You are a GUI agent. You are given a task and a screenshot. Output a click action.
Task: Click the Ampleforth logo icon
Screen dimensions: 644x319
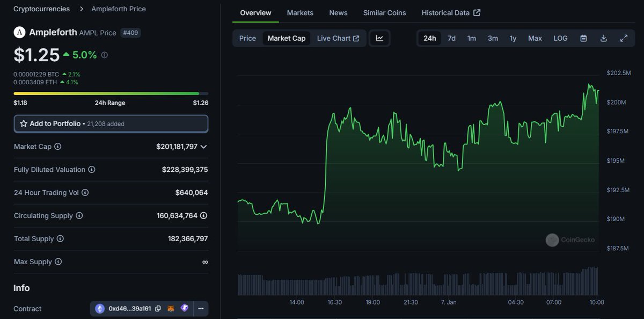click(x=19, y=32)
